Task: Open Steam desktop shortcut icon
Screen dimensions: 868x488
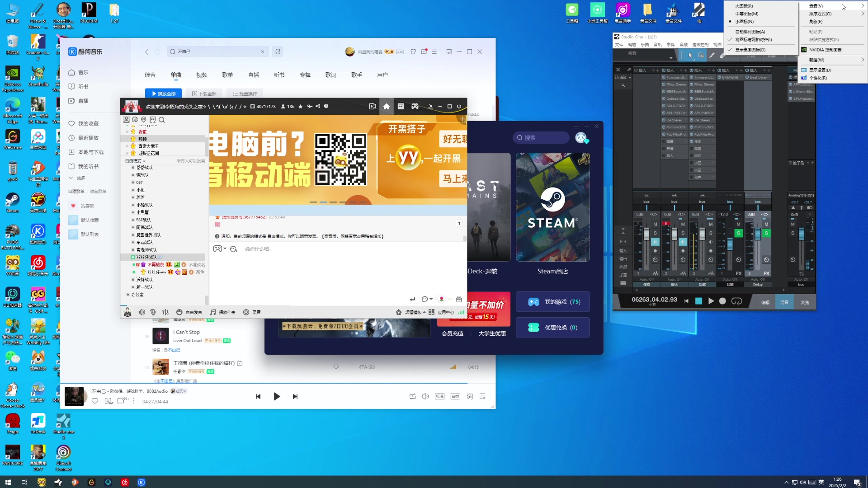Action: (x=13, y=202)
